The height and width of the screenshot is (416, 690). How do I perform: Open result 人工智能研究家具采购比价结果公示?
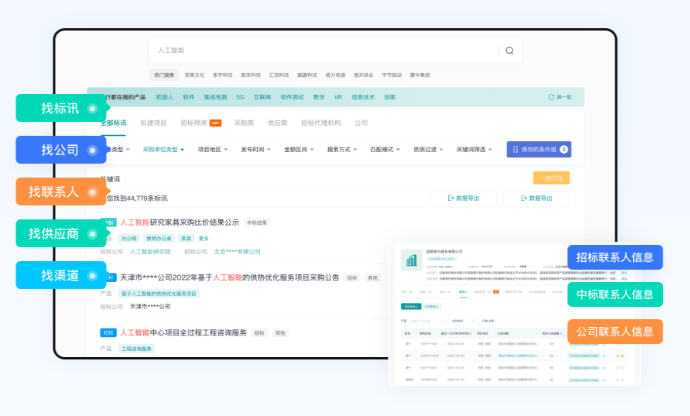(x=180, y=222)
